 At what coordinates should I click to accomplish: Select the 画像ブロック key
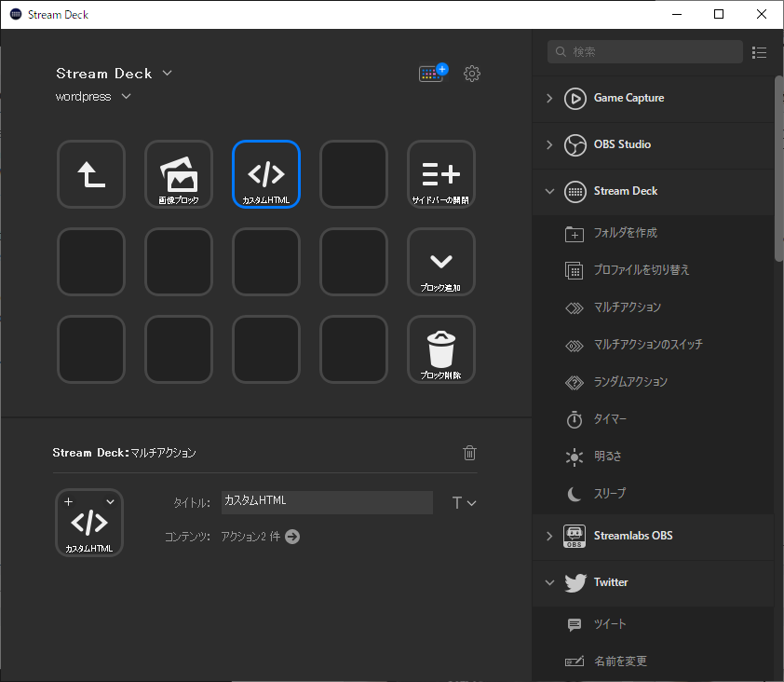pyautogui.click(x=179, y=174)
